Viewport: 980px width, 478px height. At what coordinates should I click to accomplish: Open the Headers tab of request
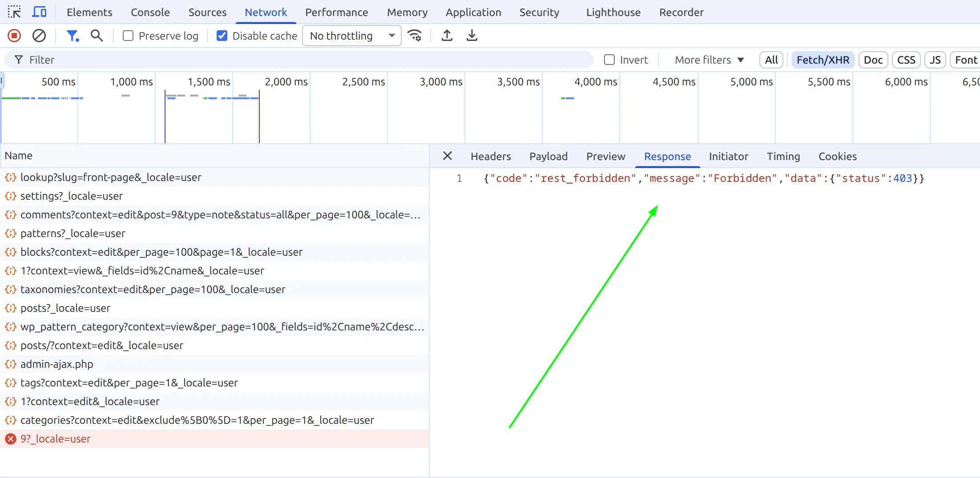tap(490, 157)
